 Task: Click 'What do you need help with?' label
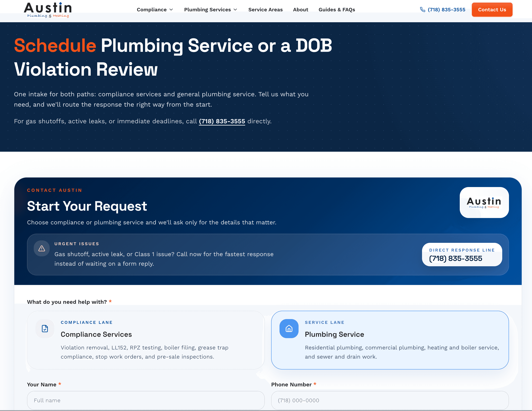[67, 302]
